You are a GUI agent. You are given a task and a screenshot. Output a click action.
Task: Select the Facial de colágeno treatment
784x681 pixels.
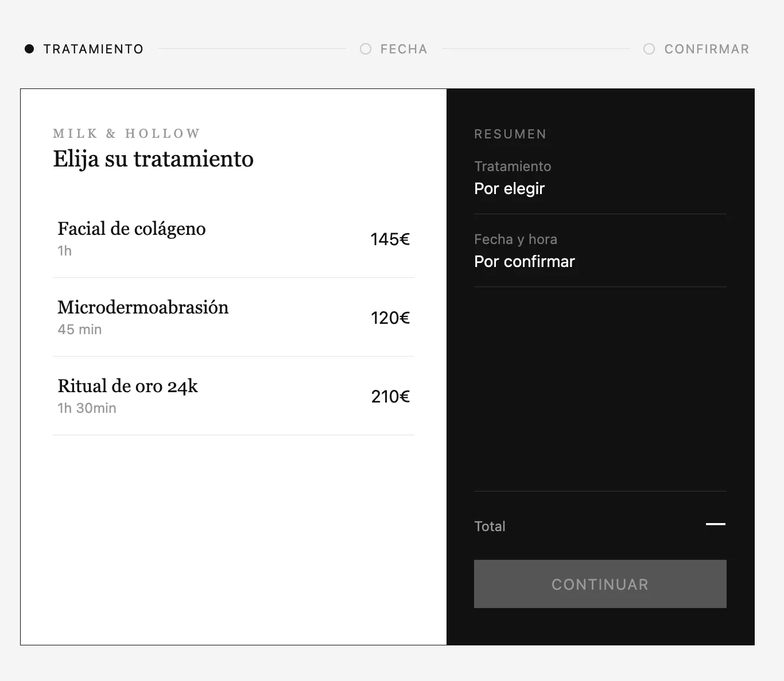coord(234,239)
